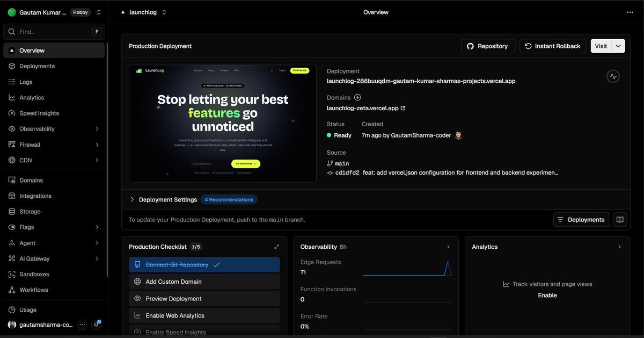Open the Logs section
This screenshot has width=644, height=338.
click(26, 82)
